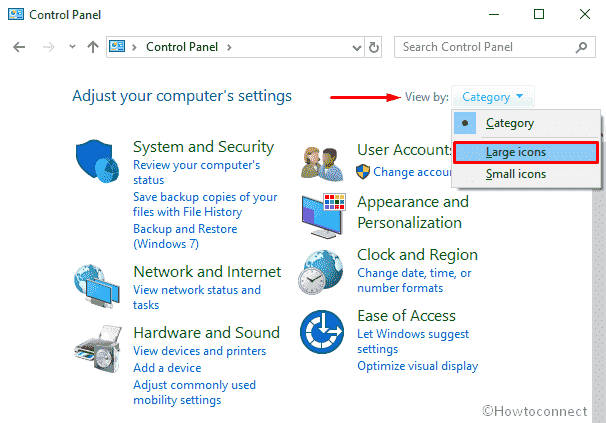
Task: Click the Control Panel title bar icon
Action: click(16, 14)
